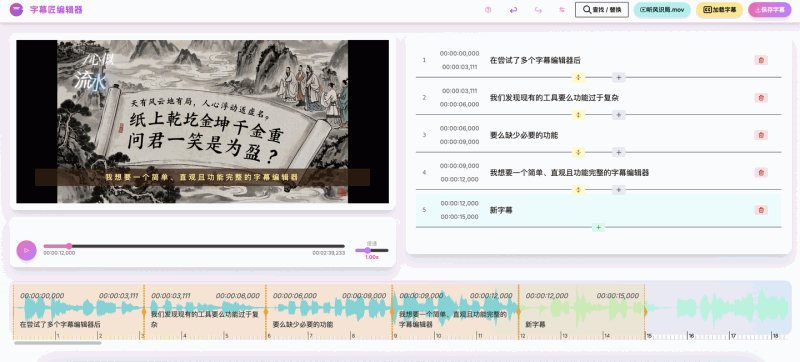This screenshot has width=800, height=362.
Task: Click the region boundary handle at 3 seconds
Action: (144, 312)
